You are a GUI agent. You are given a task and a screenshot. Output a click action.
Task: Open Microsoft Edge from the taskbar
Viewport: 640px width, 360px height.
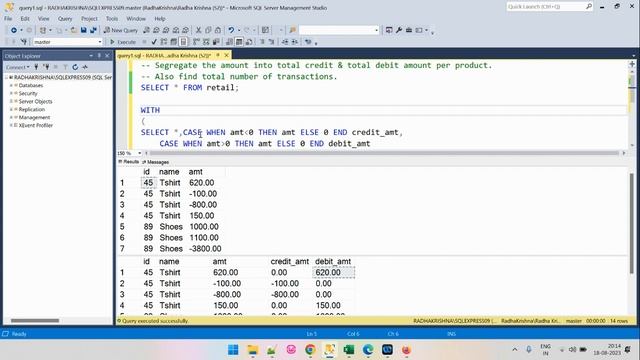[x=368, y=350]
